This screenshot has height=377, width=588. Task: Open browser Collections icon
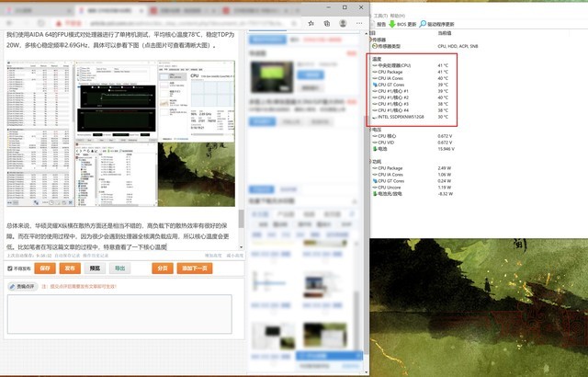pyautogui.click(x=327, y=23)
